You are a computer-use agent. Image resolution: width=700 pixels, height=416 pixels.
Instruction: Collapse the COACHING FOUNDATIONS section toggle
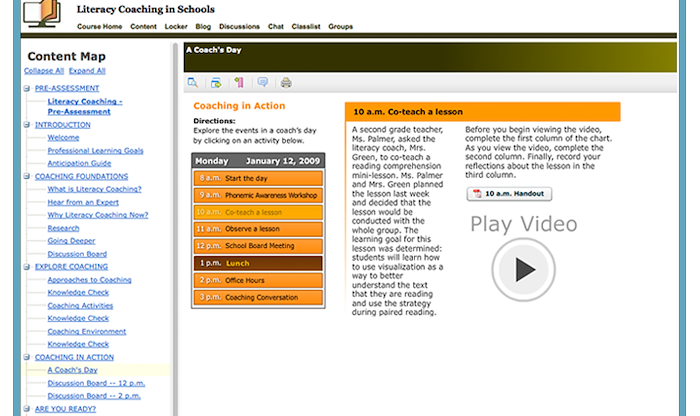pos(27,177)
